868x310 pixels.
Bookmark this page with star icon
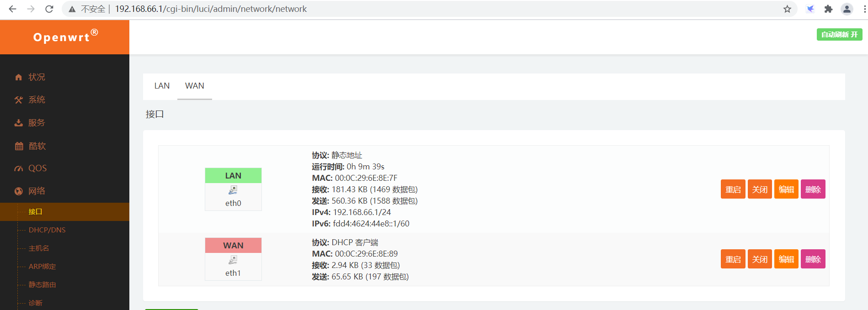click(787, 9)
